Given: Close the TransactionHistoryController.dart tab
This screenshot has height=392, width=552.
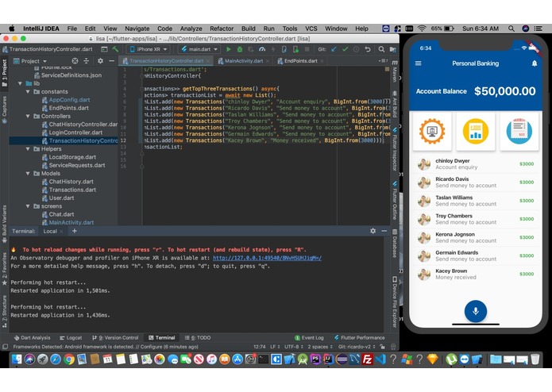Looking at the screenshot, I should click(208, 61).
